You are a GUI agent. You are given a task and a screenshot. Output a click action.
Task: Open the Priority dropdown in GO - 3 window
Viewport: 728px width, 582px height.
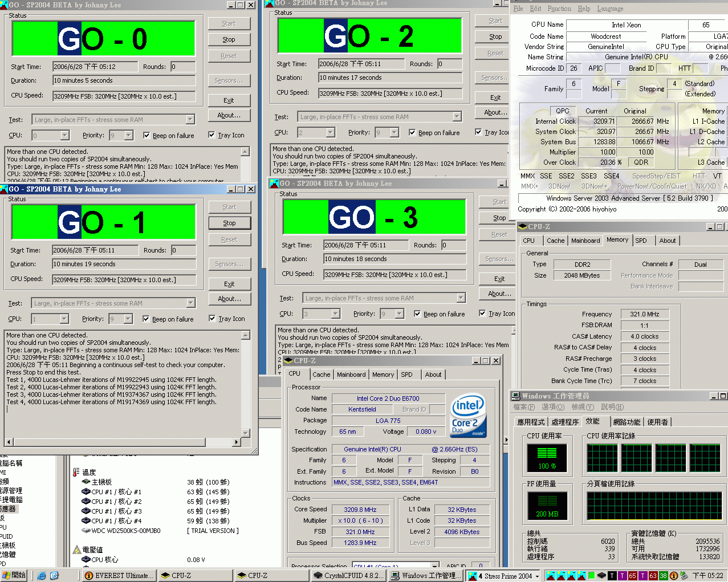click(400, 314)
